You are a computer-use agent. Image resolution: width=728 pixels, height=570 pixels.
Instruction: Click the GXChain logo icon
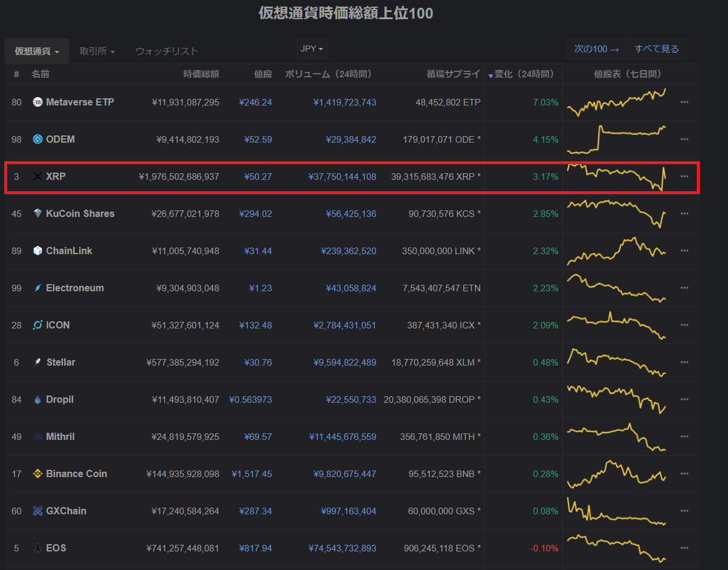(x=38, y=511)
